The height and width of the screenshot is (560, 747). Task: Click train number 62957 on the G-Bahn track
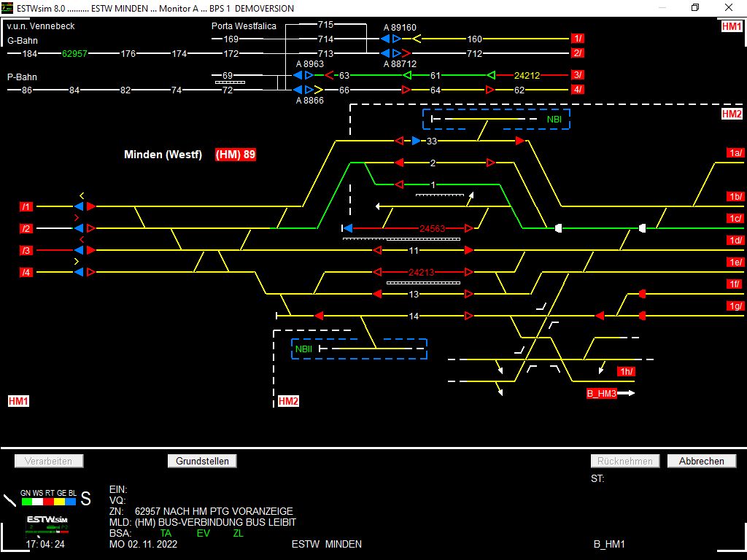coord(74,53)
